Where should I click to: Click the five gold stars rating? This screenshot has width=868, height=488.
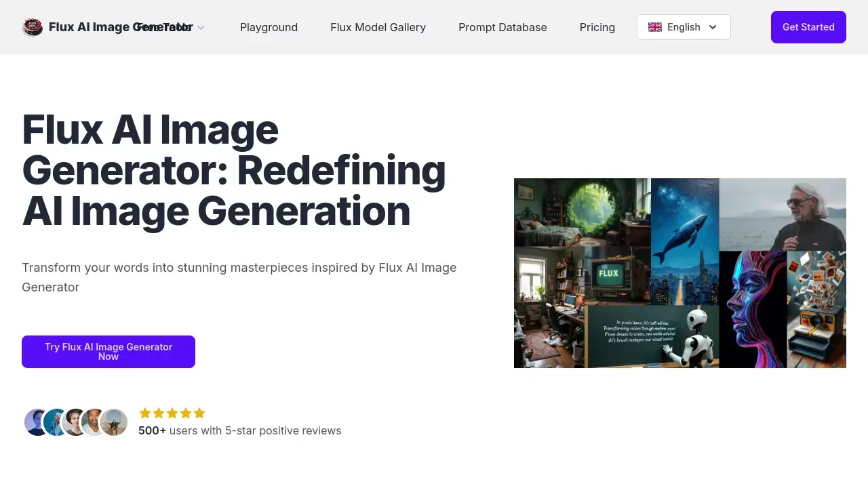coord(172,413)
